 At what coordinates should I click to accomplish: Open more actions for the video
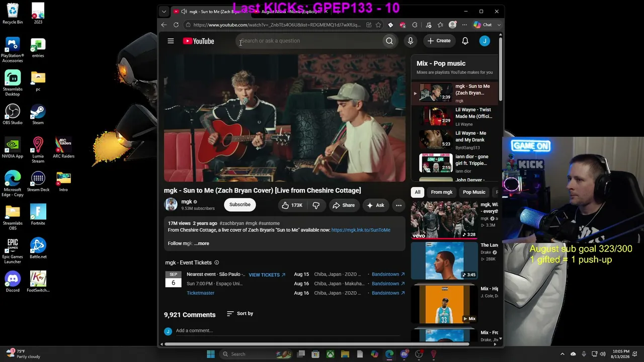click(398, 205)
